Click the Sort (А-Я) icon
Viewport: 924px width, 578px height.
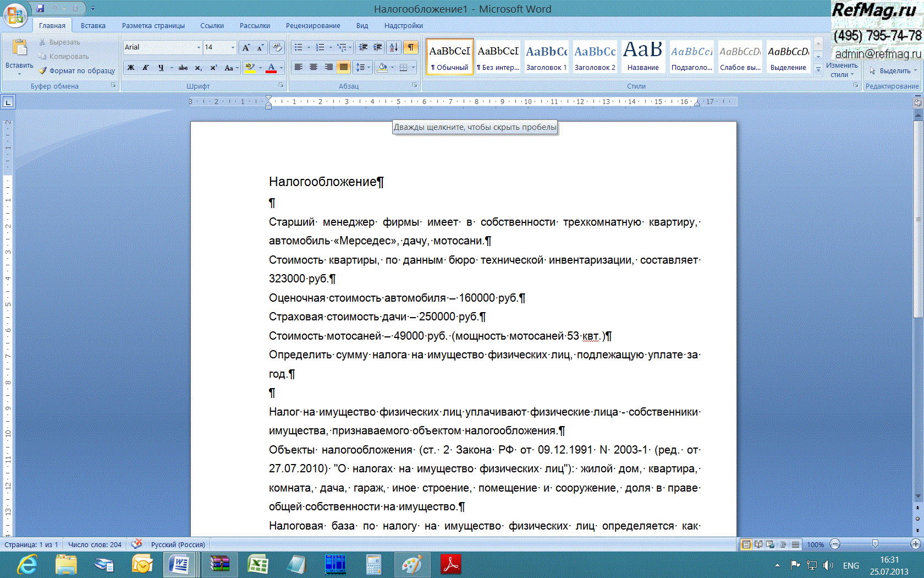click(394, 47)
